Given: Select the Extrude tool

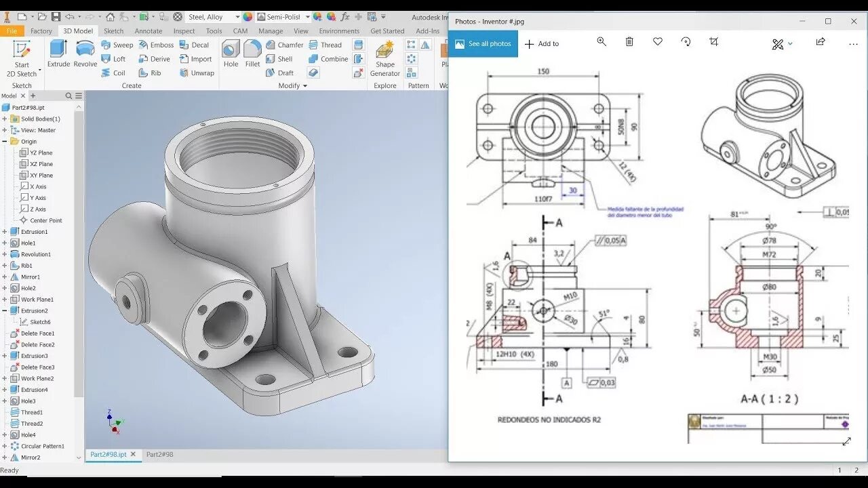Looking at the screenshot, I should (58, 54).
